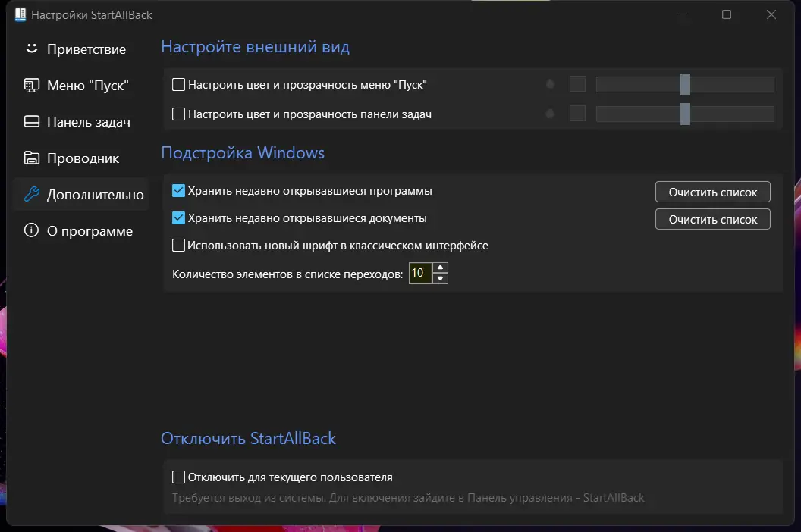Click the jump list item count field
This screenshot has width=801, height=532.
tap(419, 273)
